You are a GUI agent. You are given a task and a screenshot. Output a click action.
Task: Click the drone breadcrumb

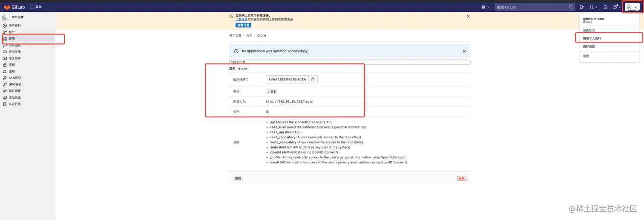[262, 35]
